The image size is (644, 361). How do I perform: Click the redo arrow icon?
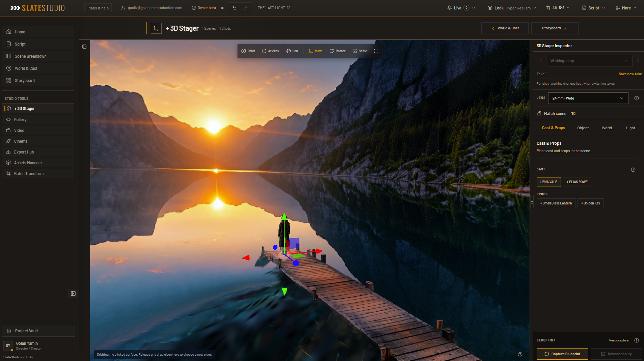coord(245,8)
